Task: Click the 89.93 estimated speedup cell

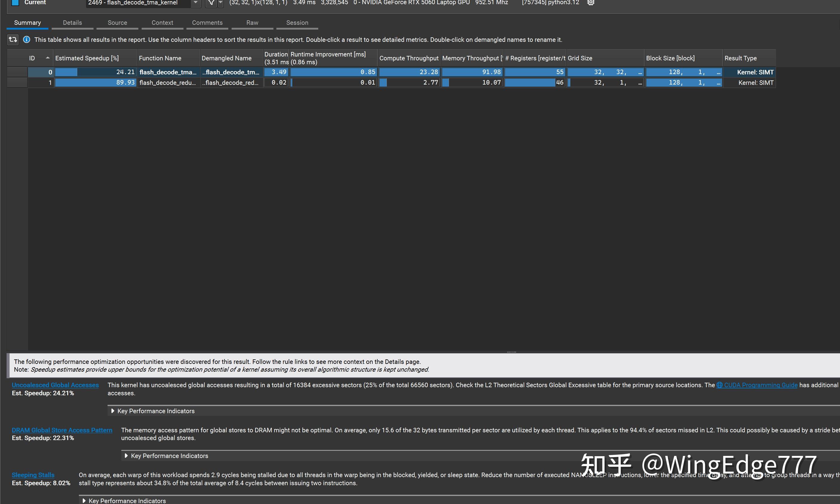Action: 95,82
